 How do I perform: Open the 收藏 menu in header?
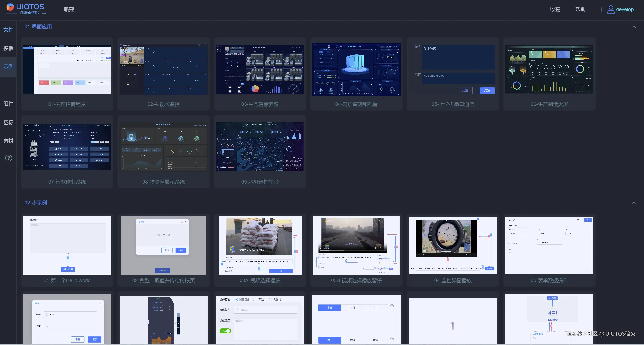click(x=555, y=9)
